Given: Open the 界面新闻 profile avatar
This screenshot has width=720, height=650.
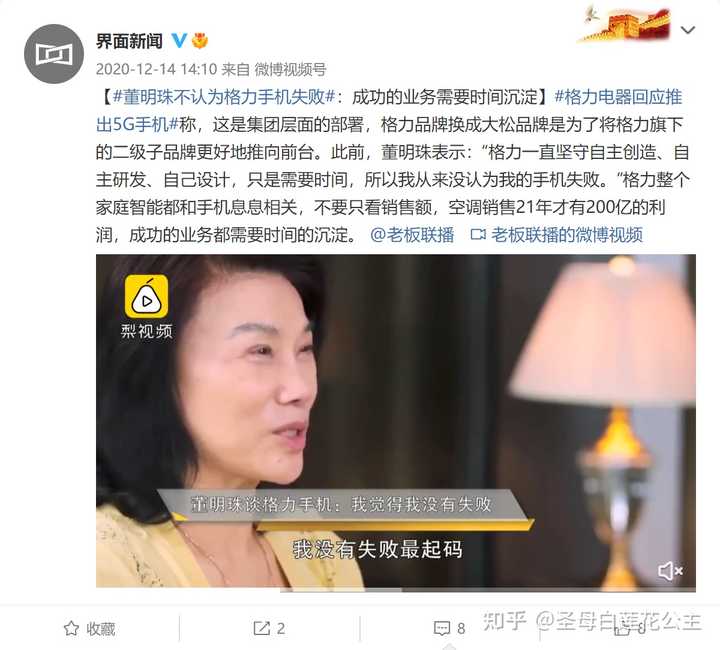Looking at the screenshot, I should coord(54,54).
